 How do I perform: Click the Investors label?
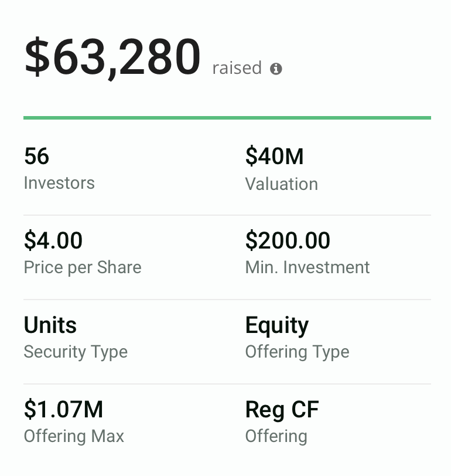[x=59, y=183]
